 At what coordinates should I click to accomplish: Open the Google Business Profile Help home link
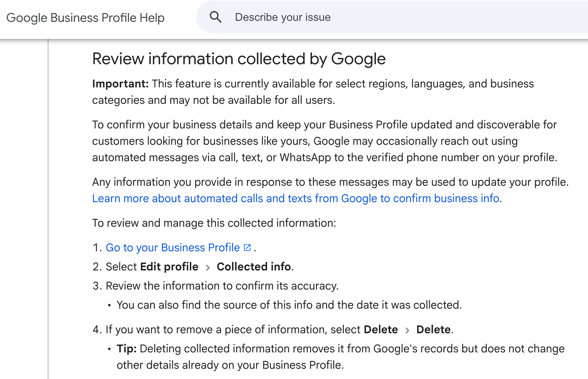click(85, 18)
